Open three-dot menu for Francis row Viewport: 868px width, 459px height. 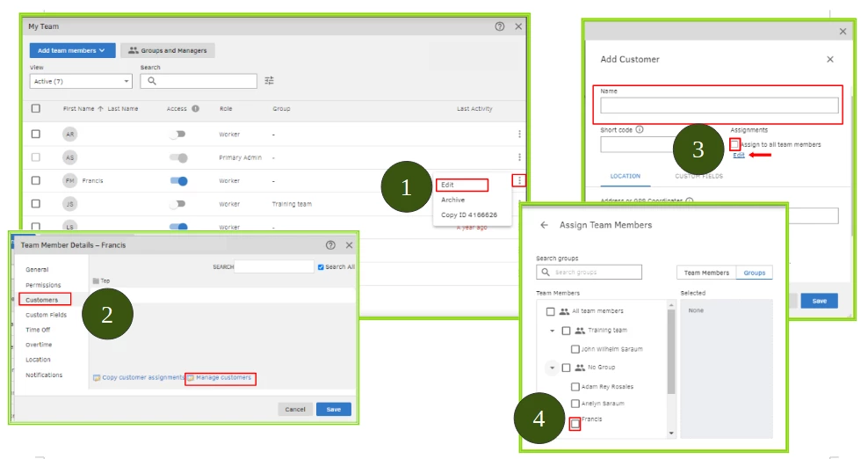519,181
